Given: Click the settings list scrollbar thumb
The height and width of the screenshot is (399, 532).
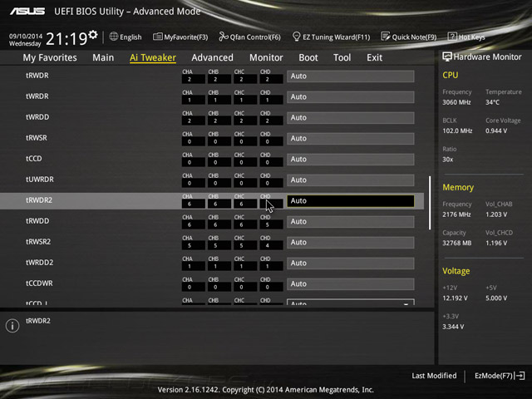Looking at the screenshot, I should pos(430,203).
